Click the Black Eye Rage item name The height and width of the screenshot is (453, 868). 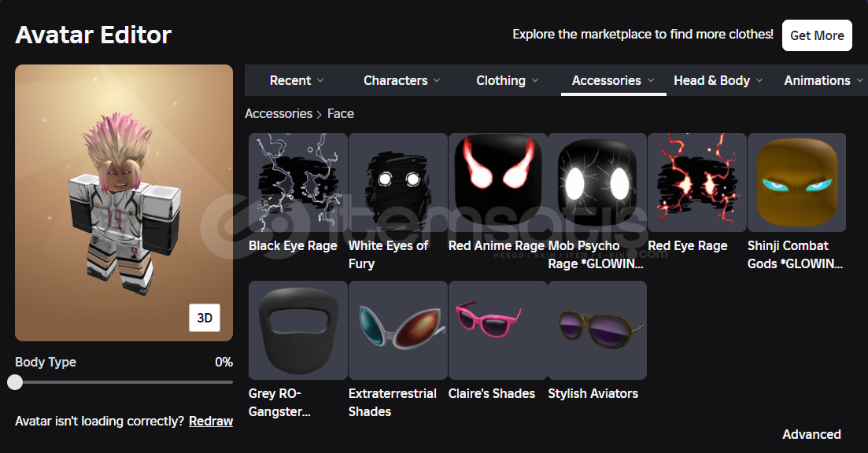tap(293, 245)
